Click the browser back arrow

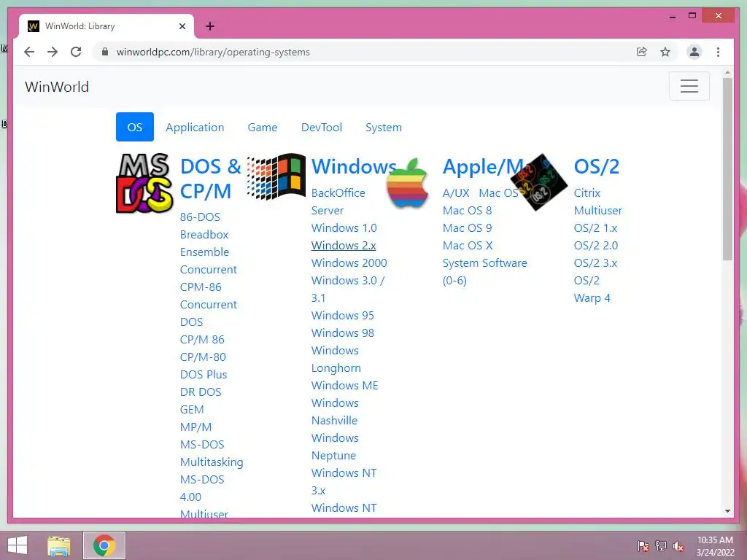[x=29, y=52]
